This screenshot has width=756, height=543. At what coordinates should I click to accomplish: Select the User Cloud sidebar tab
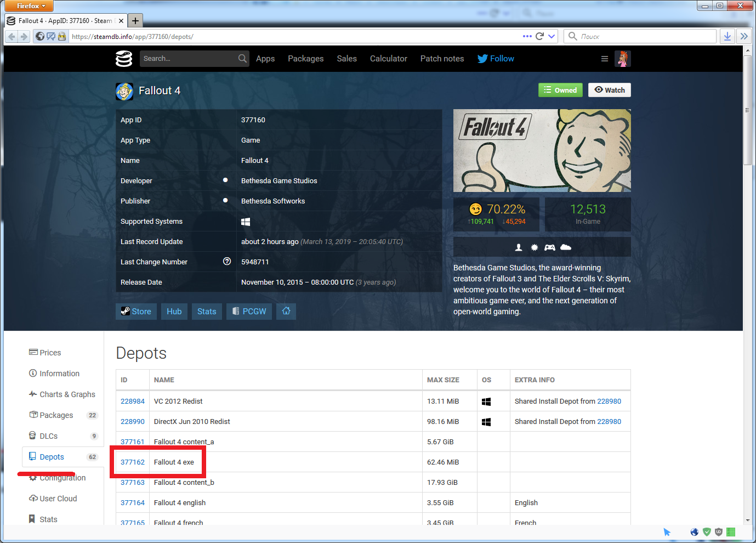(x=62, y=499)
